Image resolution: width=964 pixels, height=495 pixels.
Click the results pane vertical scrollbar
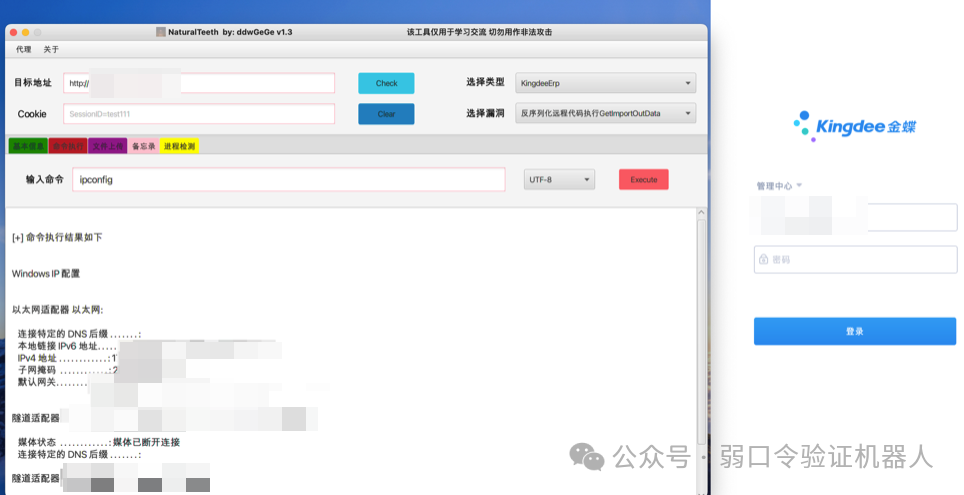pos(701,332)
